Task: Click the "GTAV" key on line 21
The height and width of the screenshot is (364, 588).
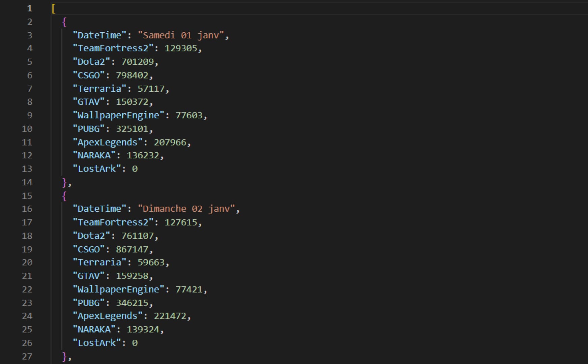Action: 89,276
